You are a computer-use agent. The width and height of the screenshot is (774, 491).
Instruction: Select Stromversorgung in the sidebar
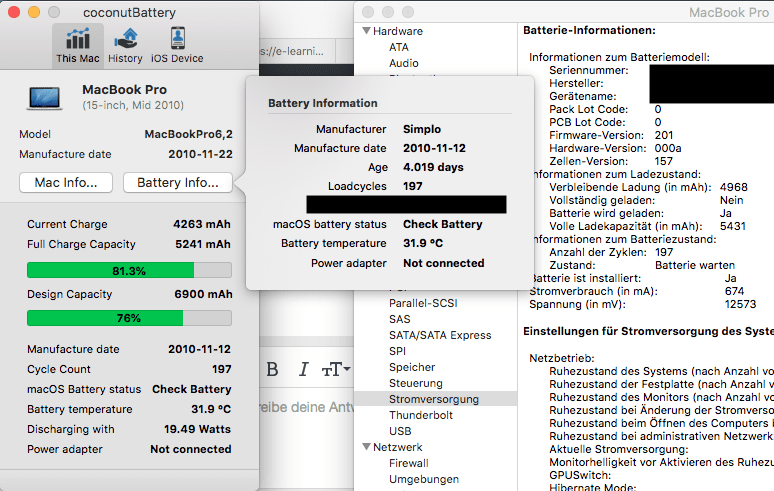click(x=435, y=399)
